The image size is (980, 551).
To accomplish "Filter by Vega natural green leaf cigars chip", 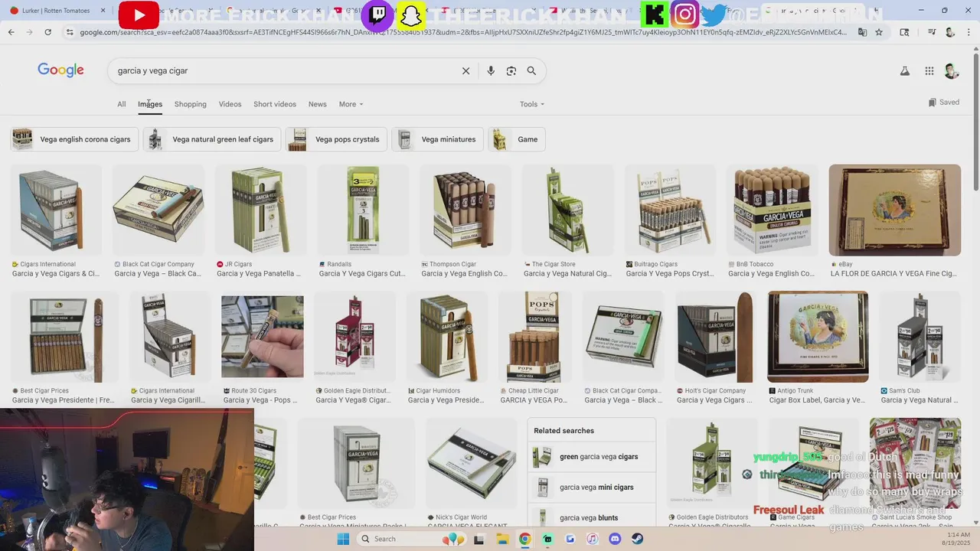I will click(x=212, y=139).
